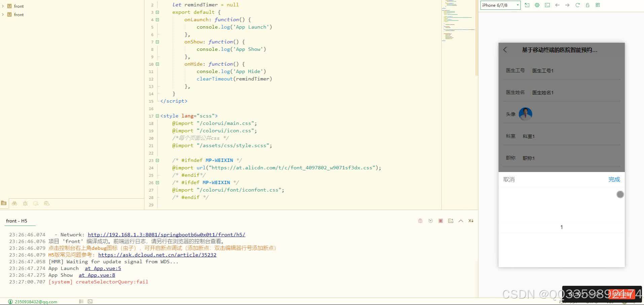644x305 pixels.
Task: Open the project manager folder icon
Action: point(4,203)
